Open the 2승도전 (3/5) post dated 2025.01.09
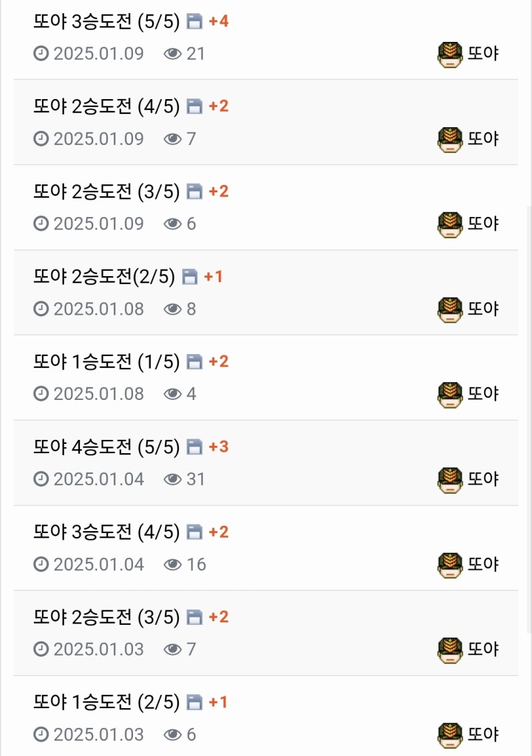The width and height of the screenshot is (532, 756). [106, 192]
